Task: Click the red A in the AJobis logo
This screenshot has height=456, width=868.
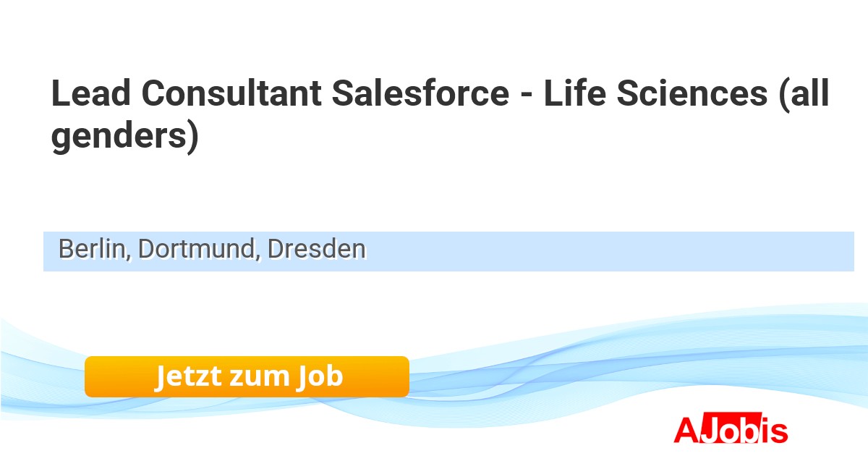Action: click(685, 430)
